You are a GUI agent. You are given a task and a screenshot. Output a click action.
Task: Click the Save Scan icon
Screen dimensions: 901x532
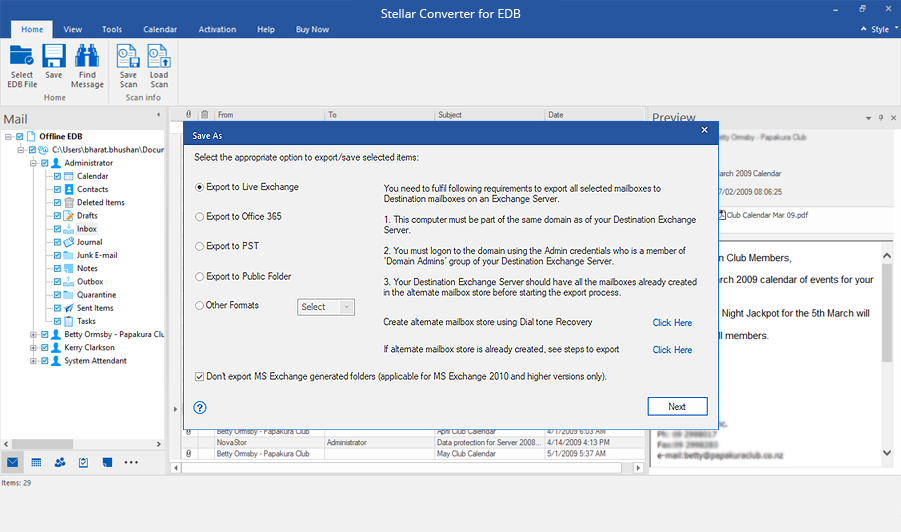[128, 56]
